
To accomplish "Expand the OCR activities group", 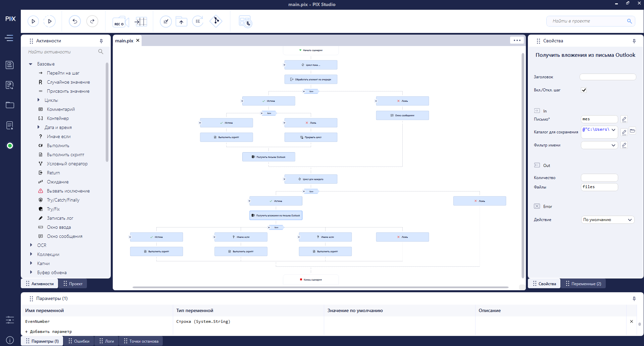I will click(31, 245).
